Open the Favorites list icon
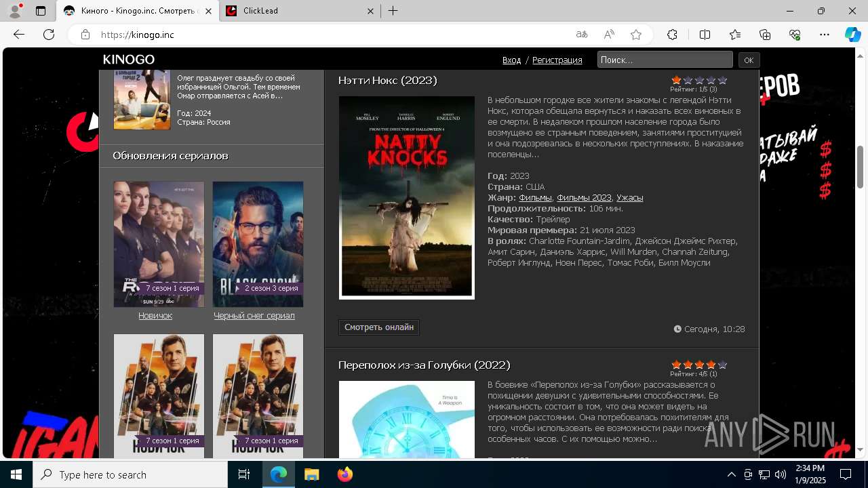Image resolution: width=868 pixels, height=488 pixels. tap(735, 35)
